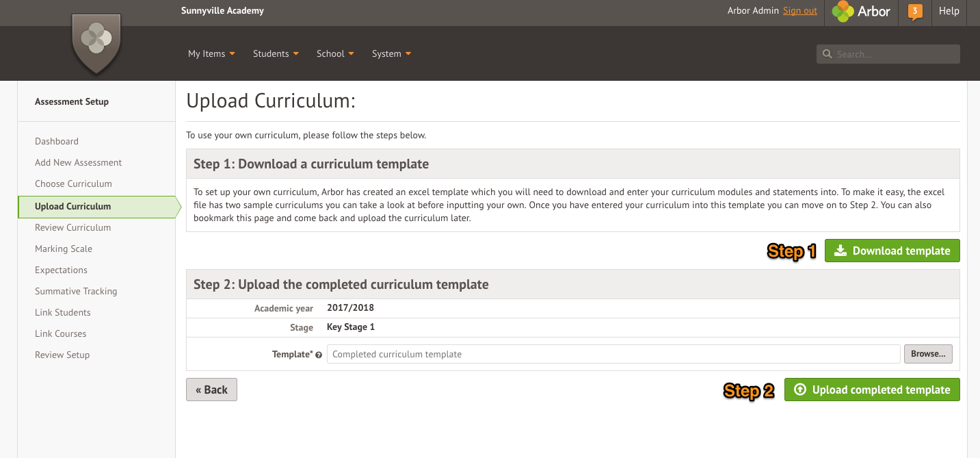Open the System dropdown menu

[391, 53]
